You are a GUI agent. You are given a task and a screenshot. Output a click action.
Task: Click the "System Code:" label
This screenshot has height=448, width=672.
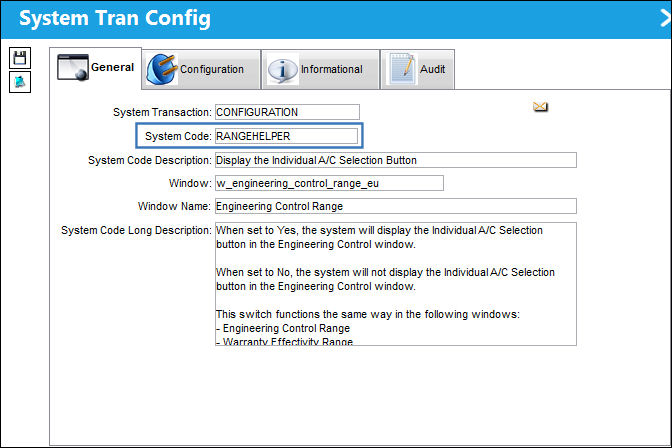[x=178, y=136]
